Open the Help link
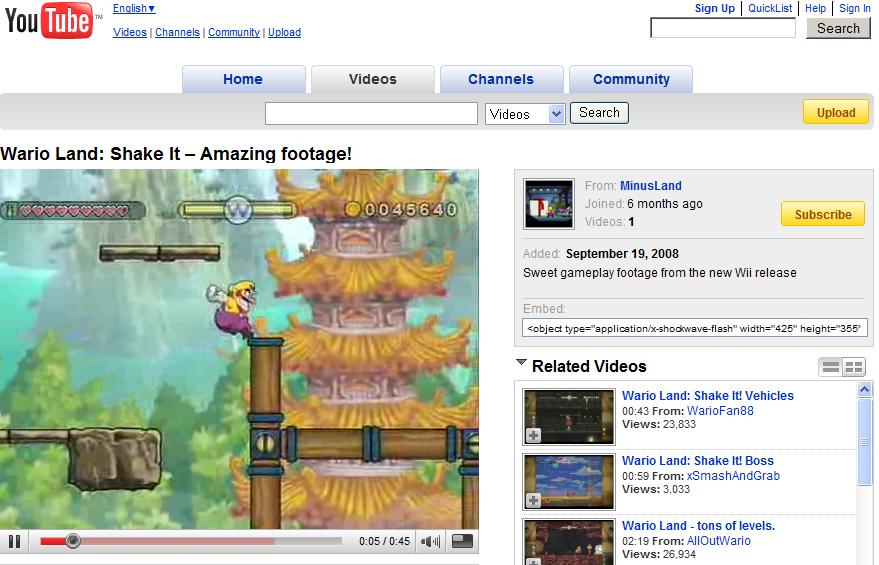 tap(815, 8)
